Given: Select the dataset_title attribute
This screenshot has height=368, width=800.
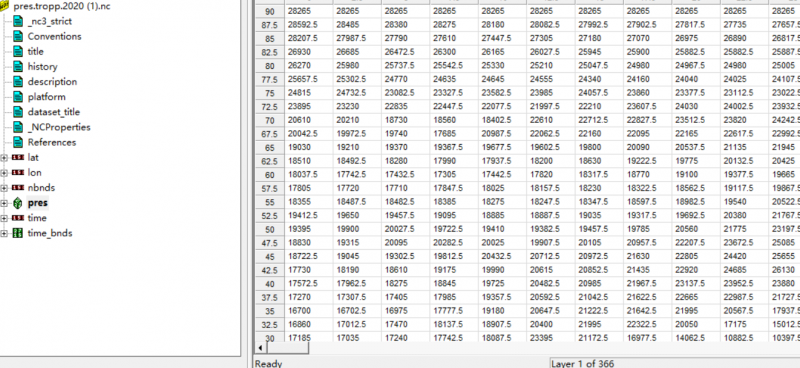Looking at the screenshot, I should (x=54, y=112).
